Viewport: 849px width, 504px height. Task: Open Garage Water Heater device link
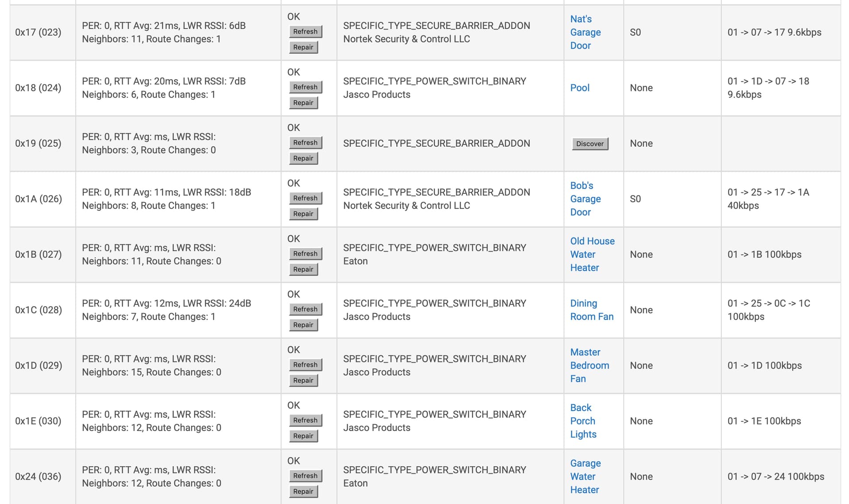pyautogui.click(x=585, y=477)
